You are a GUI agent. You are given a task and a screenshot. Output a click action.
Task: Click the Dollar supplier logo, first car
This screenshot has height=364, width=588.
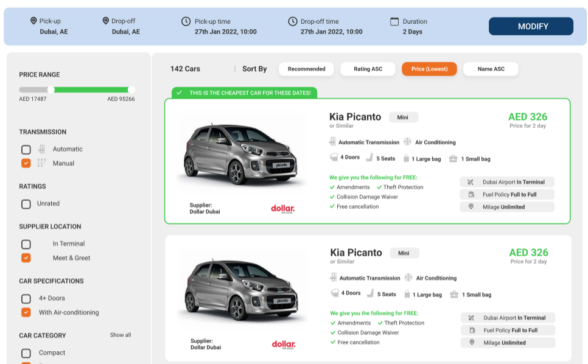tap(282, 209)
